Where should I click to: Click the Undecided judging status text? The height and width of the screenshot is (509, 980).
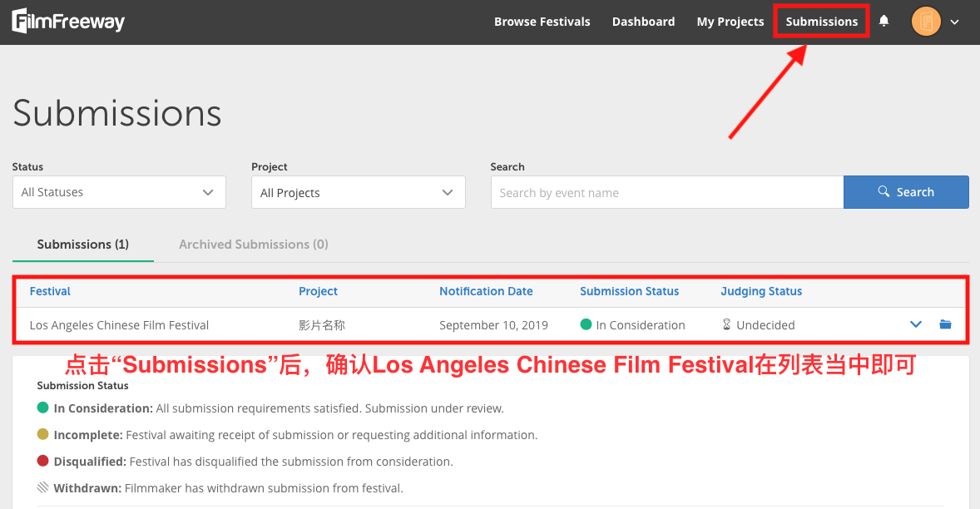click(x=765, y=325)
